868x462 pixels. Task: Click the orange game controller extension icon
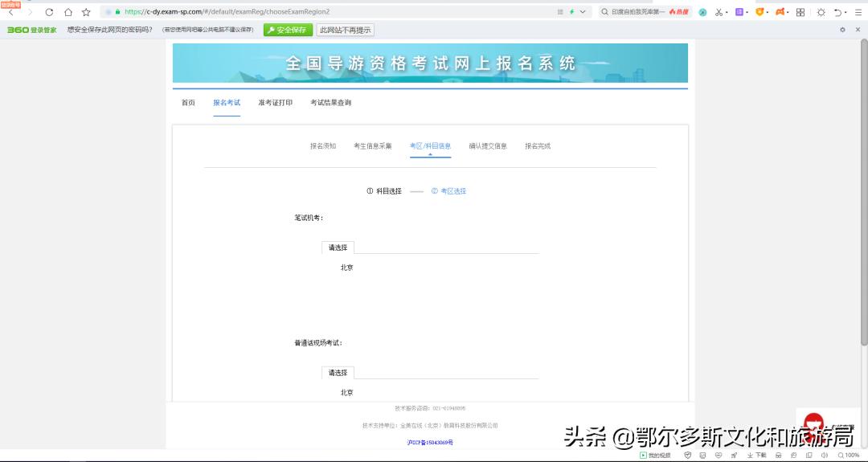click(780, 11)
